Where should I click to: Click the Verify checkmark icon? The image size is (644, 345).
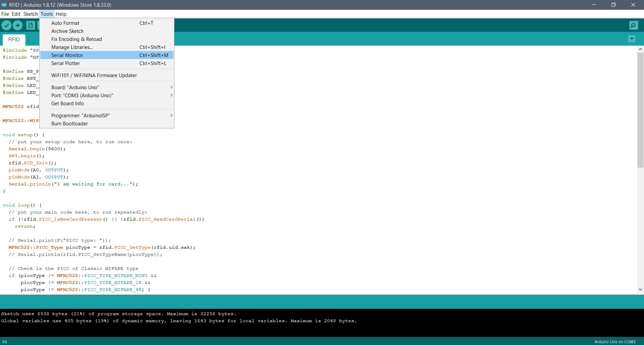coord(6,25)
